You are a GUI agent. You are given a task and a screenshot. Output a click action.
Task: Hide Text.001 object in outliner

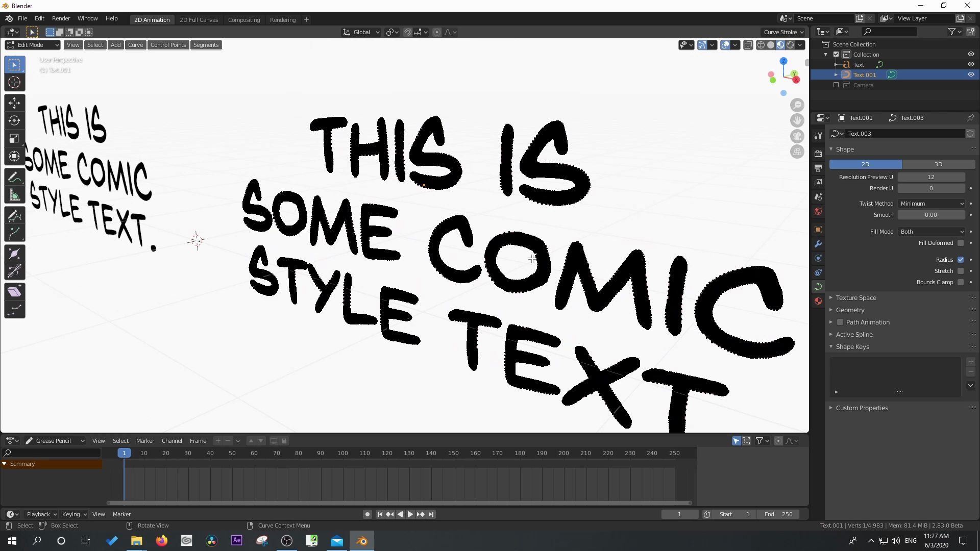[x=971, y=74]
